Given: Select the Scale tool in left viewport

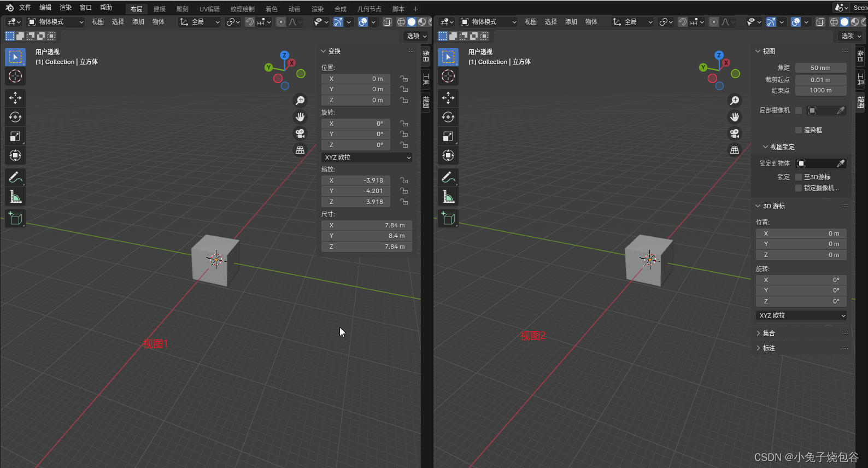Looking at the screenshot, I should (15, 136).
